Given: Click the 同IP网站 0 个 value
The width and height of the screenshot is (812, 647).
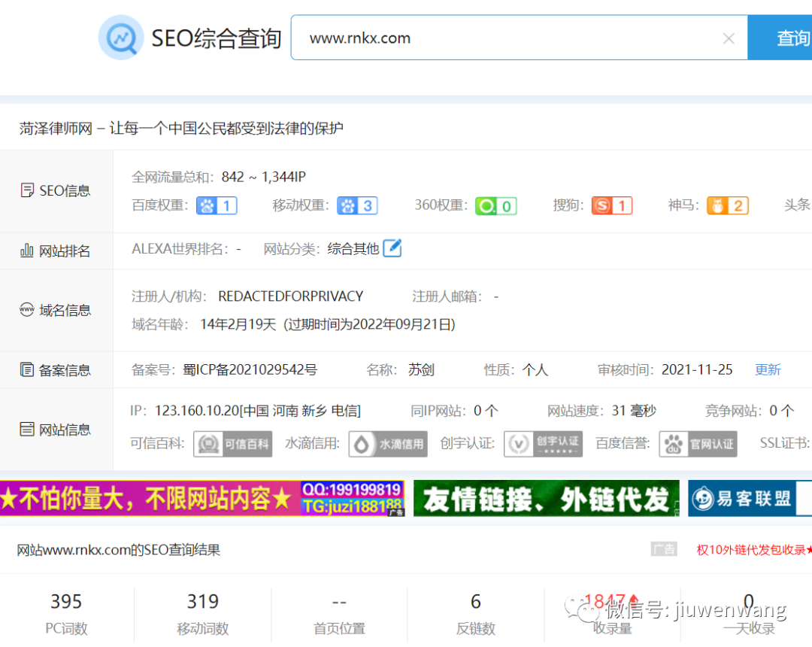Looking at the screenshot, I should 486,411.
